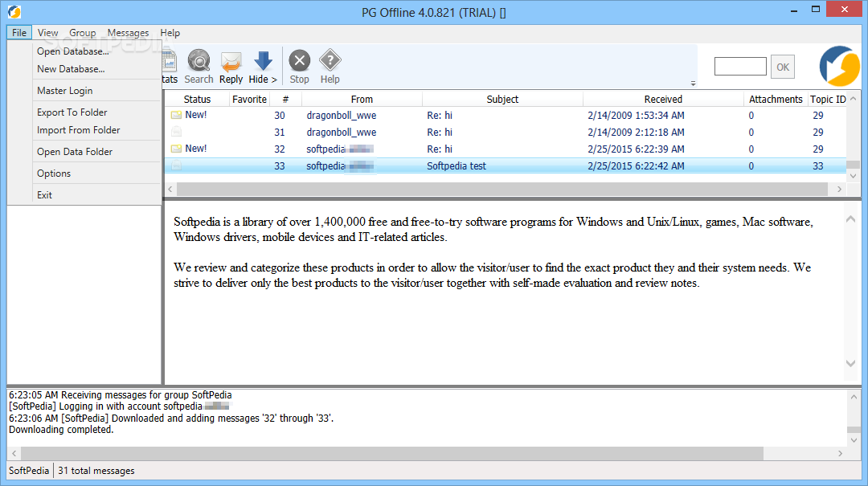Select message received 2/25/2015 6:22:39 AM
Viewport: 868px width, 486px height.
[x=505, y=149]
